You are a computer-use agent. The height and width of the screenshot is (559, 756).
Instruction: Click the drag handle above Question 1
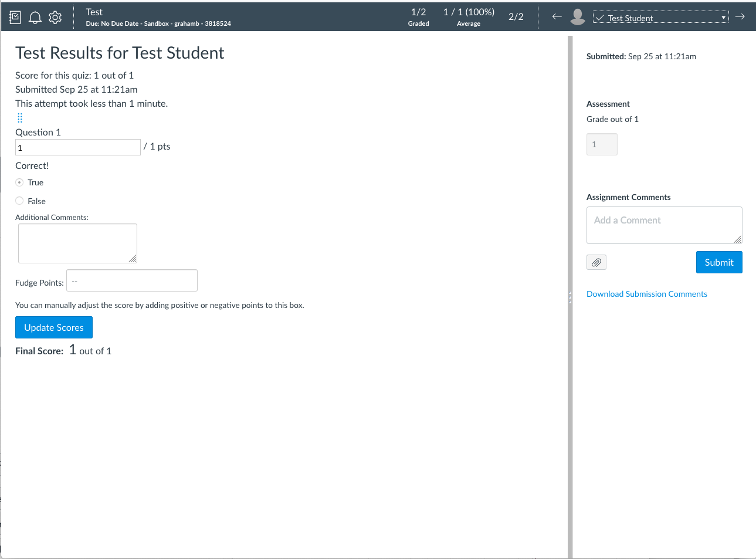(20, 118)
